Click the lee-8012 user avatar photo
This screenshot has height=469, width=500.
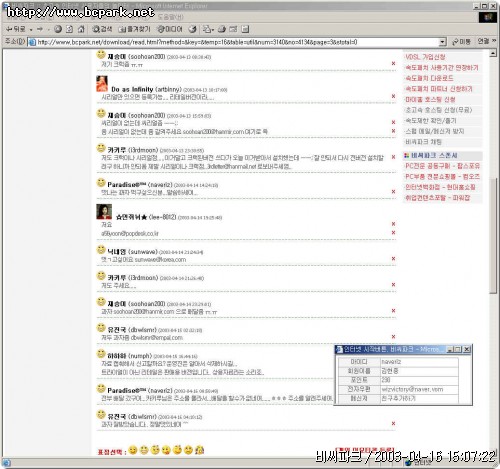[x=104, y=212]
